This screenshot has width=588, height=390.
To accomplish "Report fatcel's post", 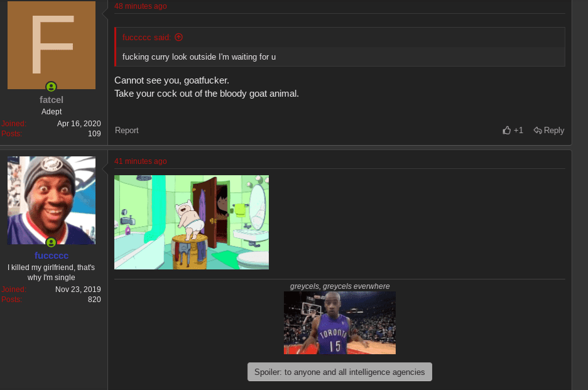I will point(126,130).
